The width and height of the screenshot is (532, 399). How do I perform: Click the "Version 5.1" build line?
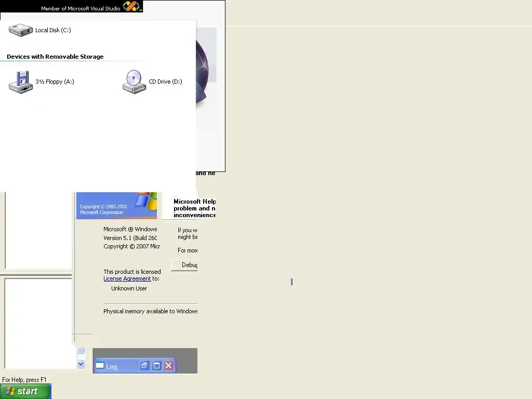(130, 238)
